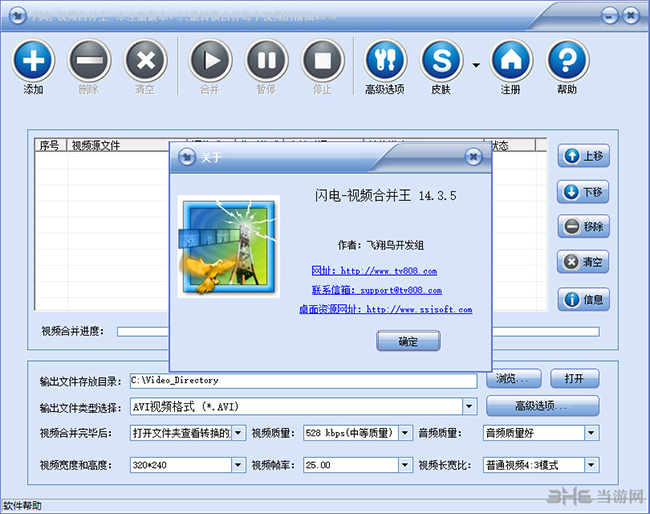The image size is (650, 514).
Task: Click the output directory field C:\Video_Directory
Action: pyautogui.click(x=303, y=381)
